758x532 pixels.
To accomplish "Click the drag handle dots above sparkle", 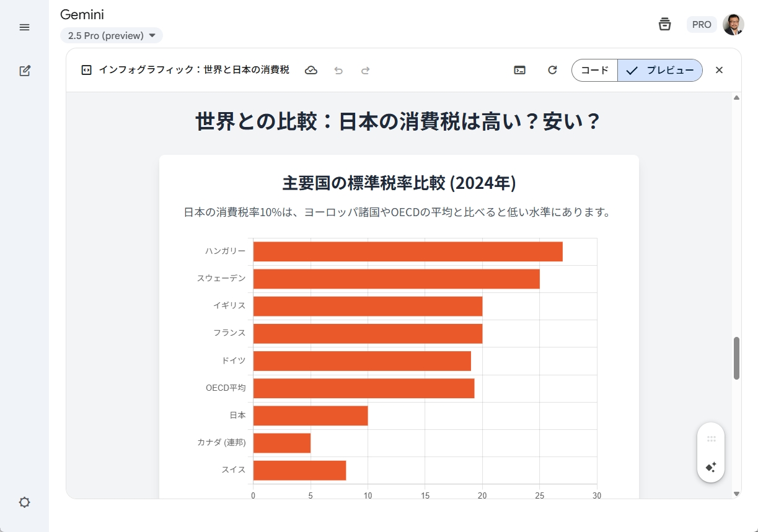I will coord(711,438).
